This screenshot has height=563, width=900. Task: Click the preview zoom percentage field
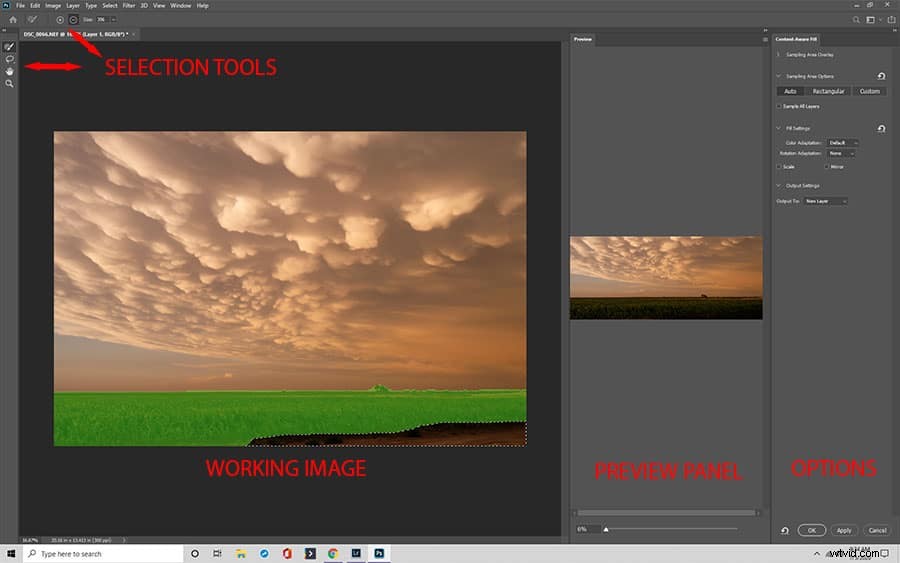click(x=587, y=529)
